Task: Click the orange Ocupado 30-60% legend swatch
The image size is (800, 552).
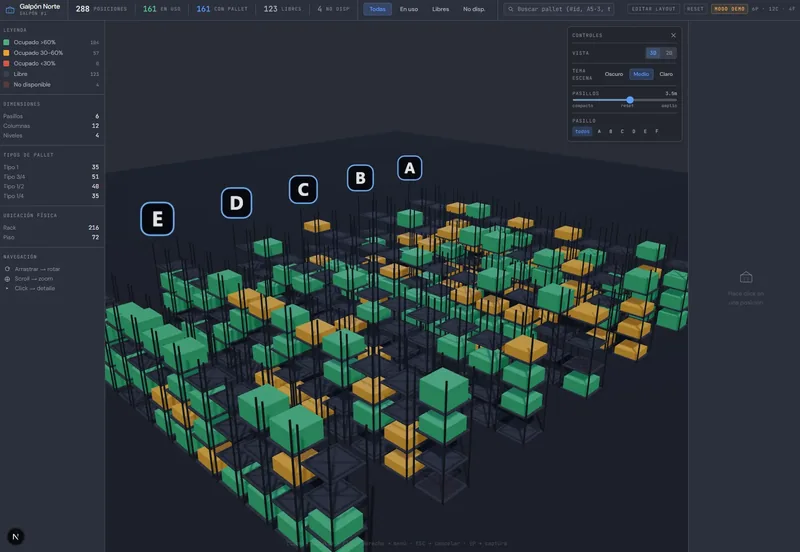Action: point(6,53)
